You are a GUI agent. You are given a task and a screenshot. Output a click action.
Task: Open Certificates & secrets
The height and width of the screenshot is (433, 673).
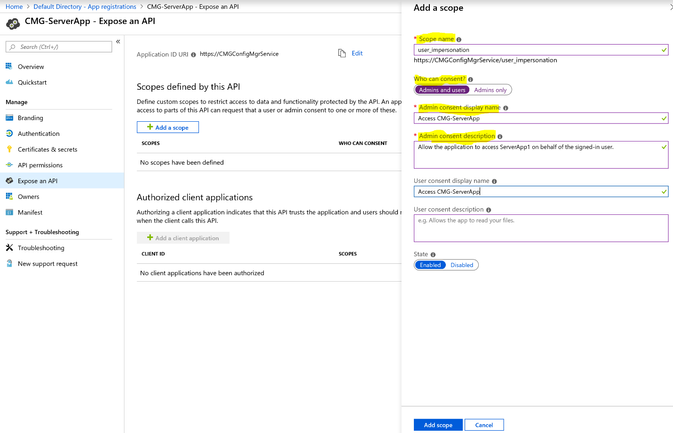coord(47,149)
